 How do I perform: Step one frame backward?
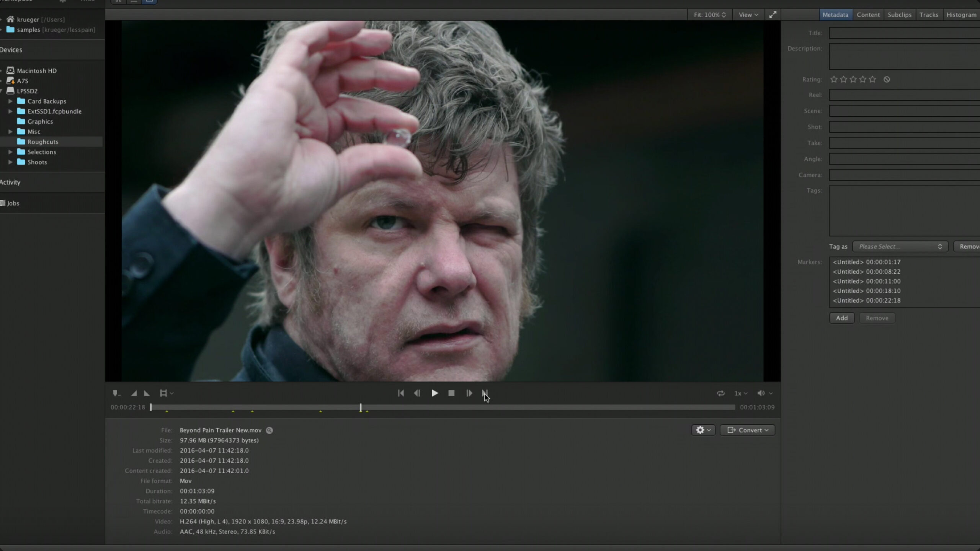click(417, 393)
